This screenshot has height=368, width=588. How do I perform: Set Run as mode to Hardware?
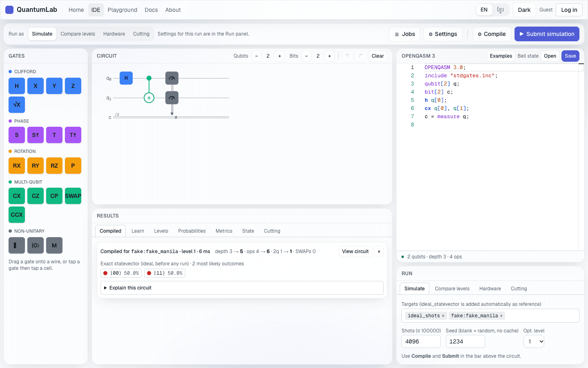tap(114, 34)
